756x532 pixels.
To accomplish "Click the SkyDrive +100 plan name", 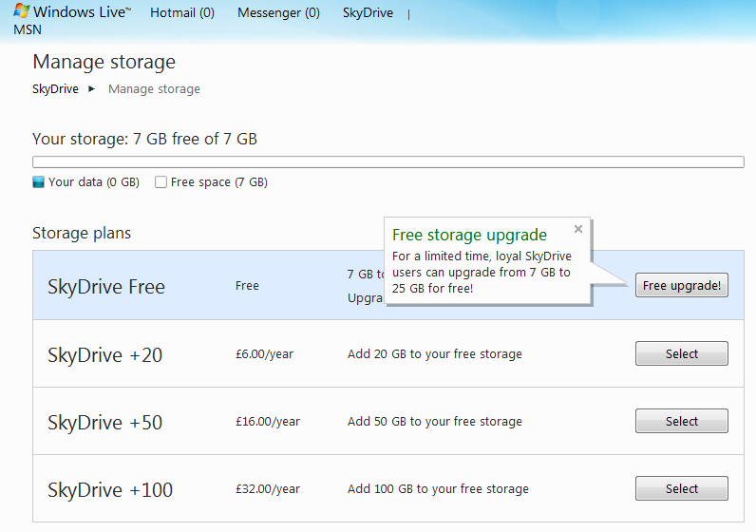I will [x=110, y=490].
